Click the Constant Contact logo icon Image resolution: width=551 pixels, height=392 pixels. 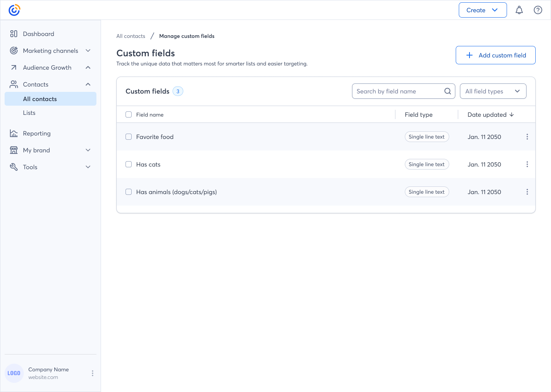tap(14, 10)
